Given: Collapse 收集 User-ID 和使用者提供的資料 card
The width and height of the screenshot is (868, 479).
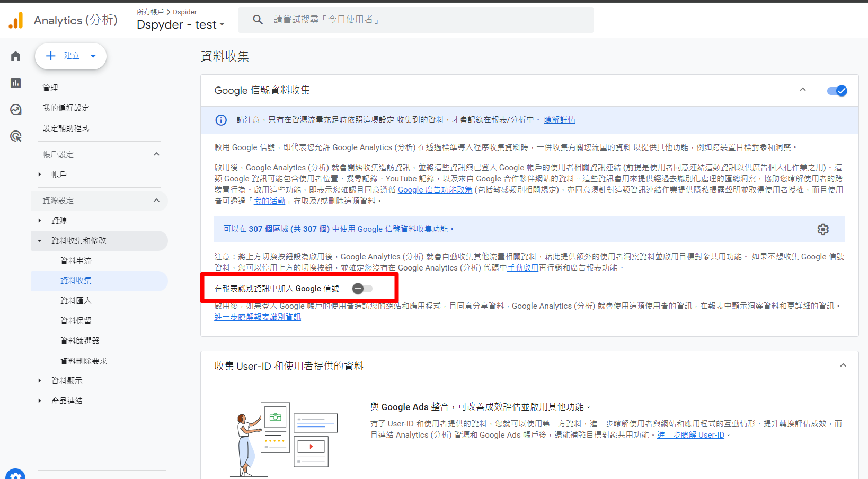Looking at the screenshot, I should (843, 365).
